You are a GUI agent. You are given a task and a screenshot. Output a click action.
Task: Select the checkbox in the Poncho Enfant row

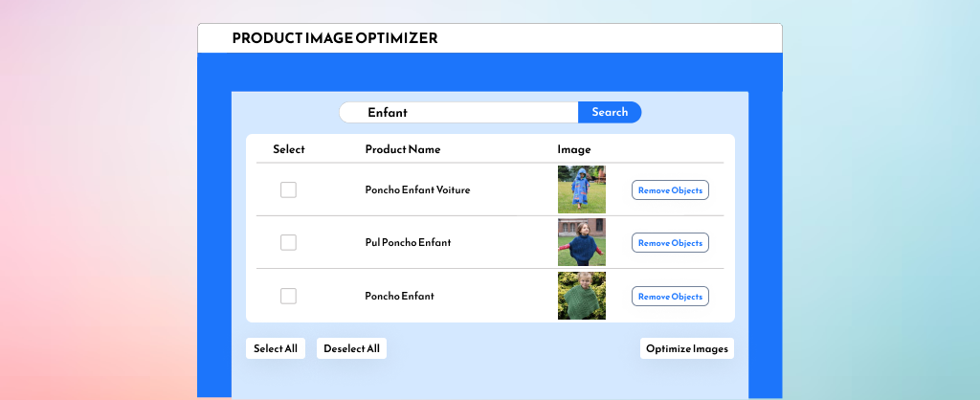(288, 296)
